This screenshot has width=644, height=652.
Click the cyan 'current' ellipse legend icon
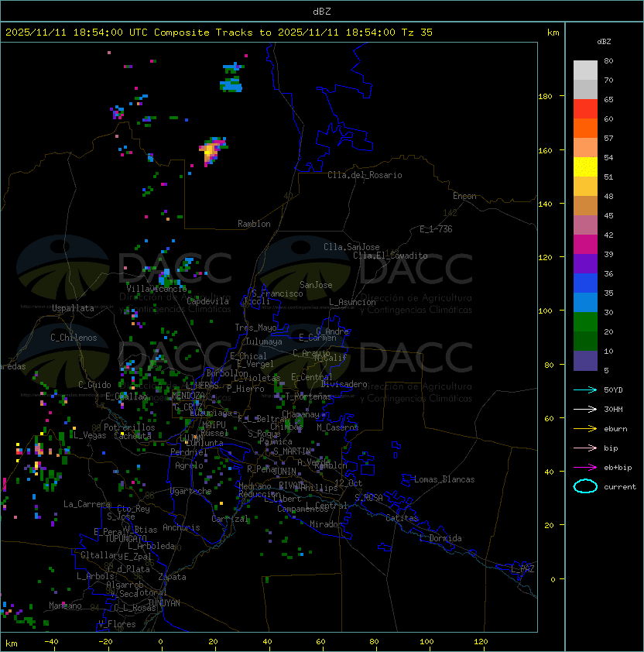(x=585, y=486)
